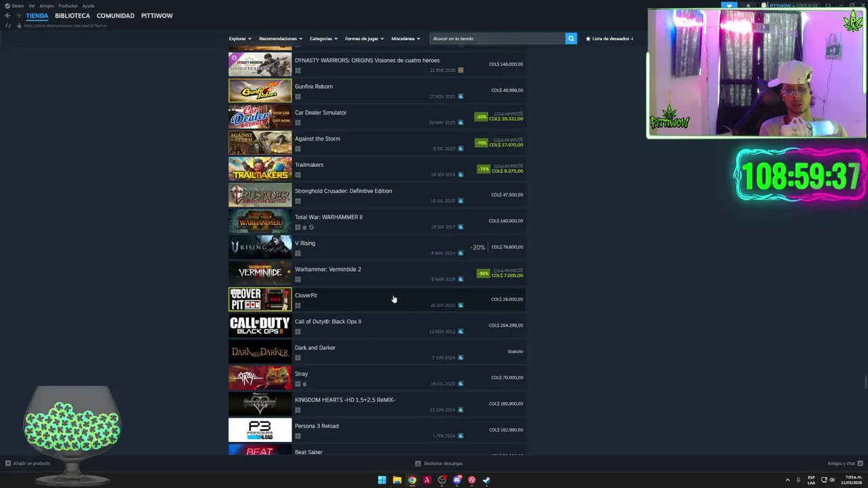Click the volume icon in system tray
This screenshot has height=488, width=868.
point(832,480)
